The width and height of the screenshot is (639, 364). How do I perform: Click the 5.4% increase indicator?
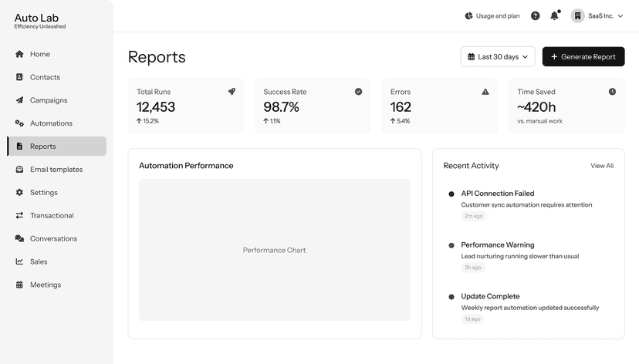[400, 121]
